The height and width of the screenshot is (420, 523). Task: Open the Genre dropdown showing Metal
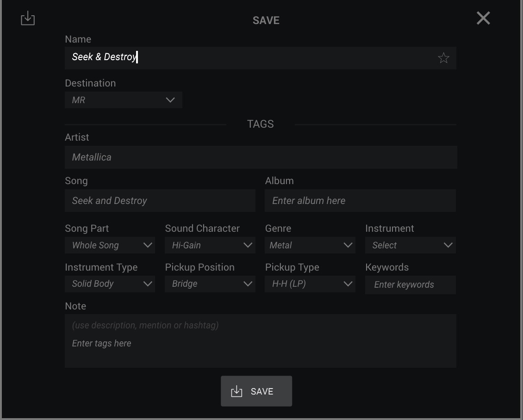coord(310,245)
